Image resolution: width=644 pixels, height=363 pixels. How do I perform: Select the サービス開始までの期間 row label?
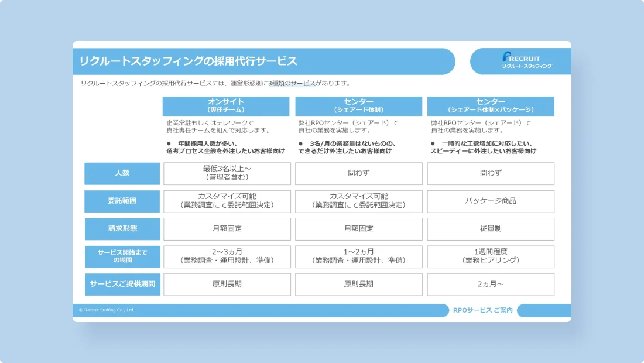(x=122, y=256)
